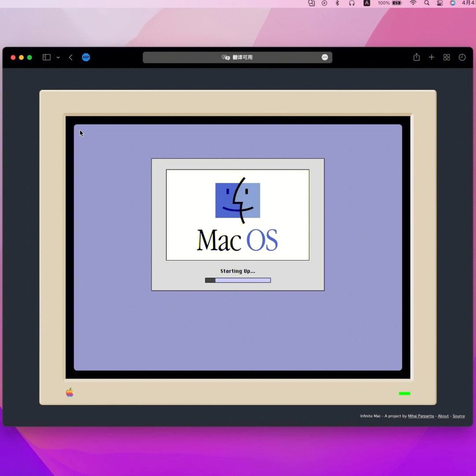Expand the sidebar dropdown chevron

coord(58,57)
